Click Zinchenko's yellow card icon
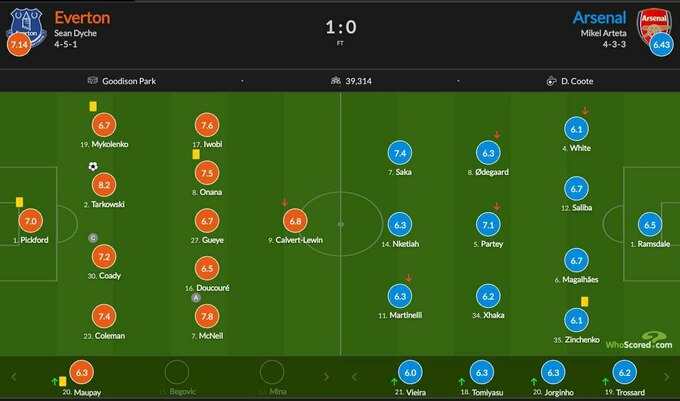Image resolution: width=680 pixels, height=401 pixels. pyautogui.click(x=585, y=300)
